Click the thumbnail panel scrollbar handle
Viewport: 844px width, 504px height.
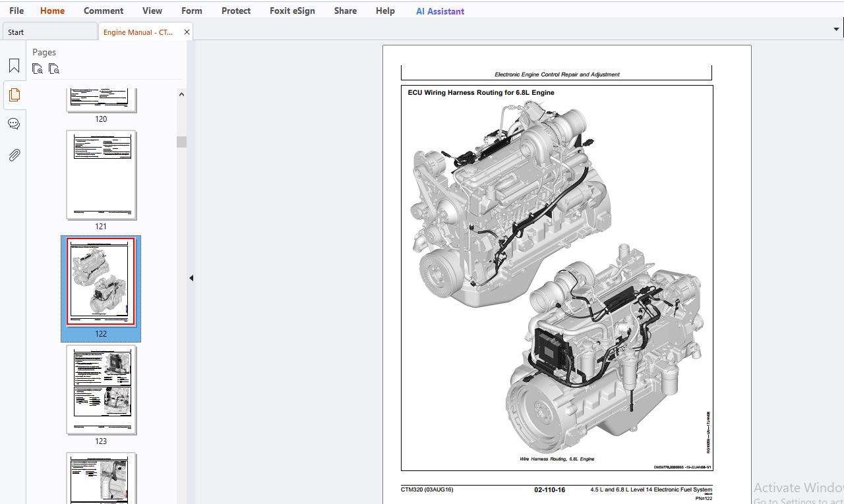pos(181,142)
